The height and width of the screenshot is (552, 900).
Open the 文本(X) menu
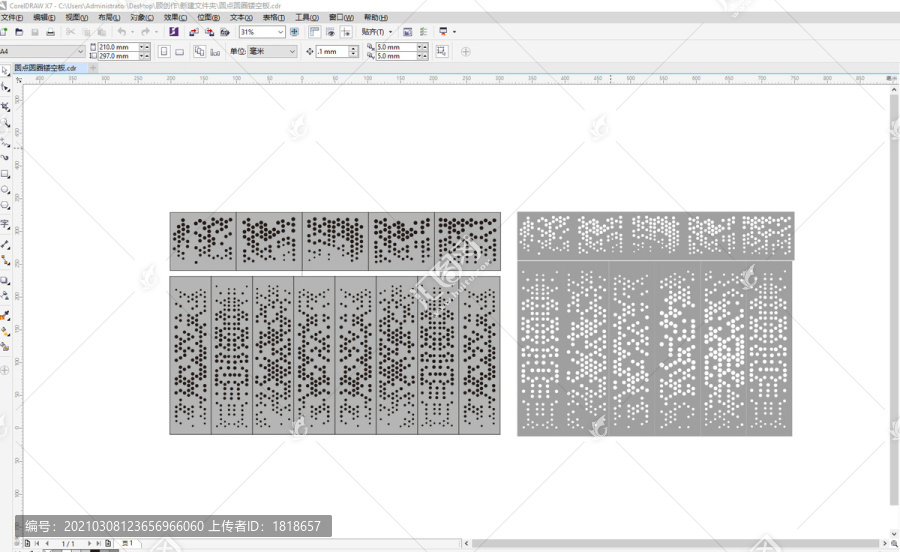pyautogui.click(x=241, y=18)
